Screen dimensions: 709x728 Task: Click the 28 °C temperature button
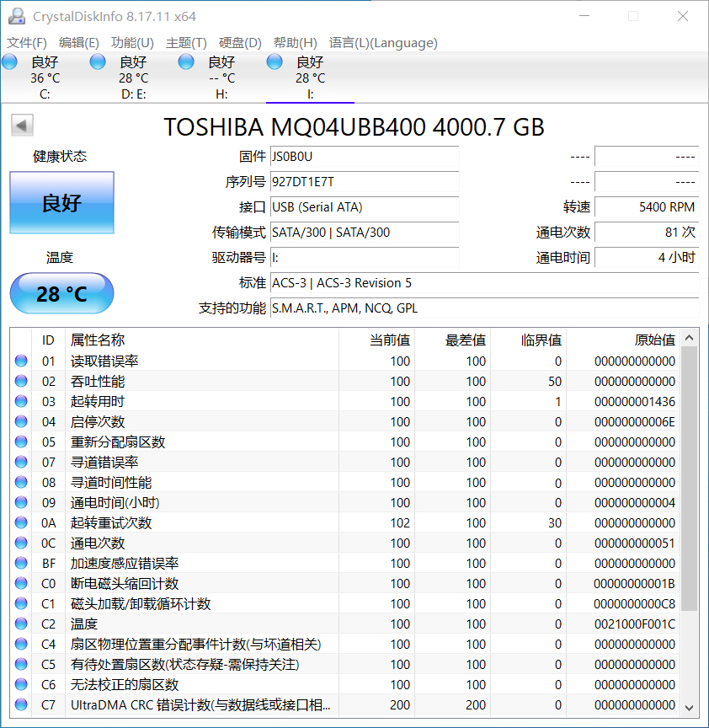click(x=61, y=293)
